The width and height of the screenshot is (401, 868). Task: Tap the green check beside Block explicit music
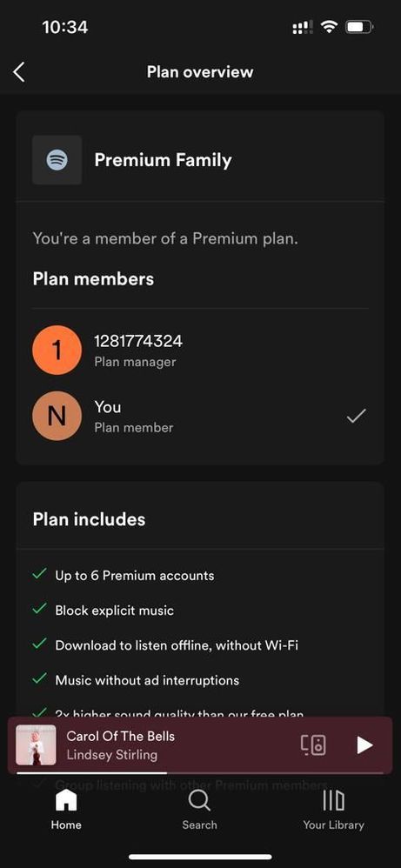39,610
